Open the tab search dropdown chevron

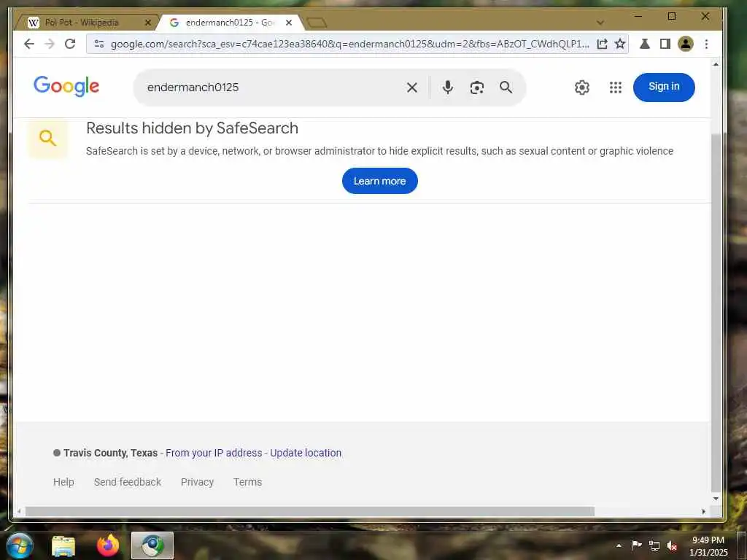pos(600,23)
